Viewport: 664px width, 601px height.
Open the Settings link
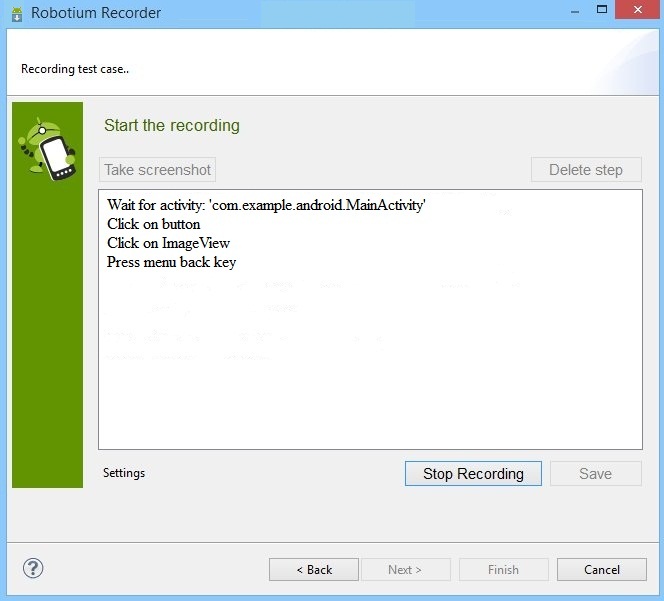pos(124,473)
